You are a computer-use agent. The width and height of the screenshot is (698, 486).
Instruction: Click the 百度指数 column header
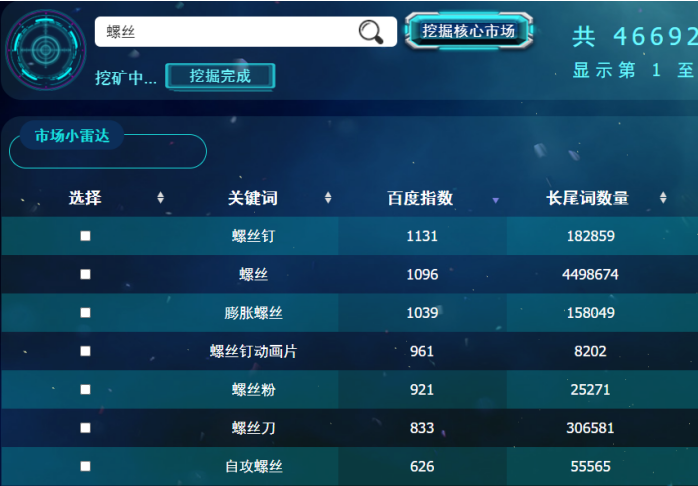pyautogui.click(x=420, y=198)
